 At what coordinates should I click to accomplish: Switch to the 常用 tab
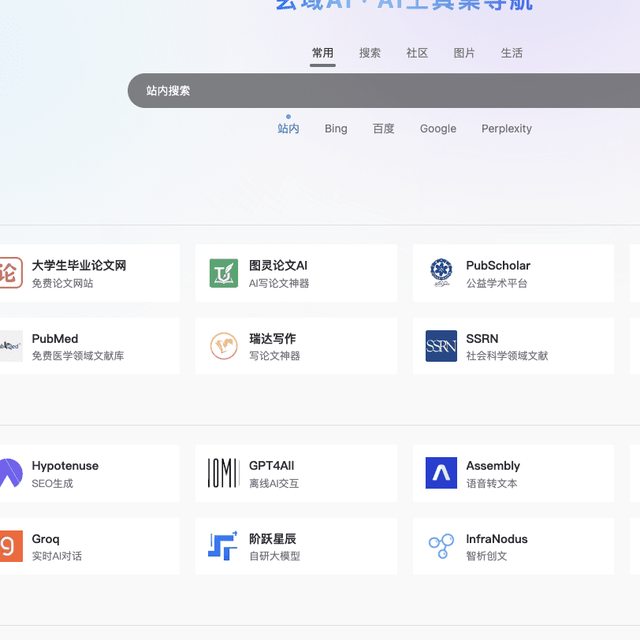click(x=322, y=53)
